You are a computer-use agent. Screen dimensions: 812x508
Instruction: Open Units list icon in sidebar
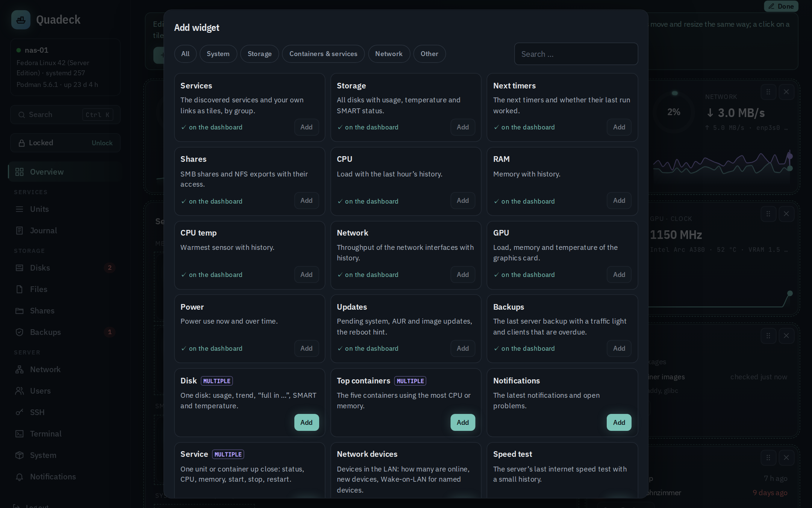pyautogui.click(x=20, y=209)
